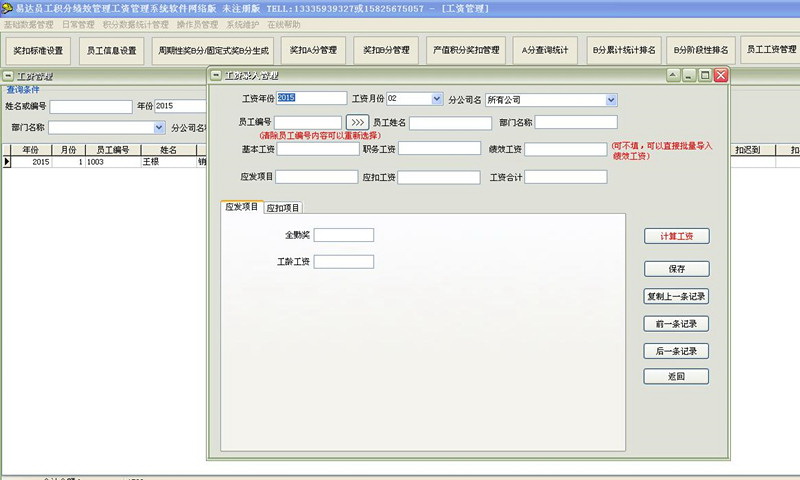
Task: Click the 工龄工资 input field
Action: tap(343, 262)
